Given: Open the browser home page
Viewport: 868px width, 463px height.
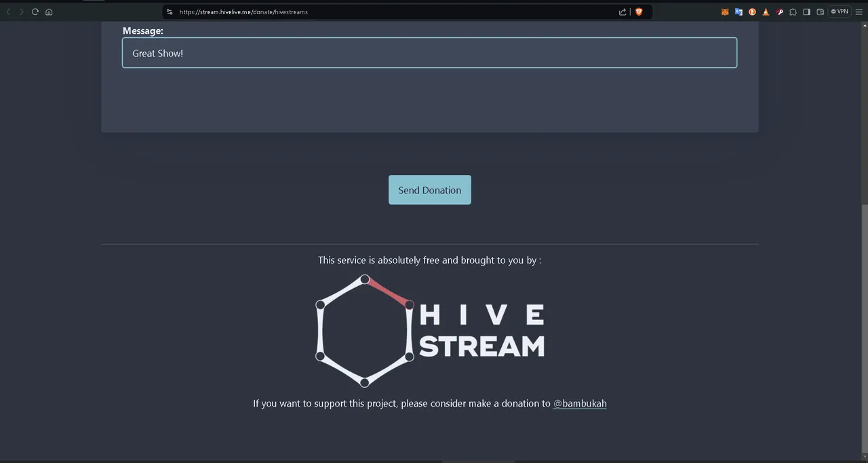Looking at the screenshot, I should [49, 12].
